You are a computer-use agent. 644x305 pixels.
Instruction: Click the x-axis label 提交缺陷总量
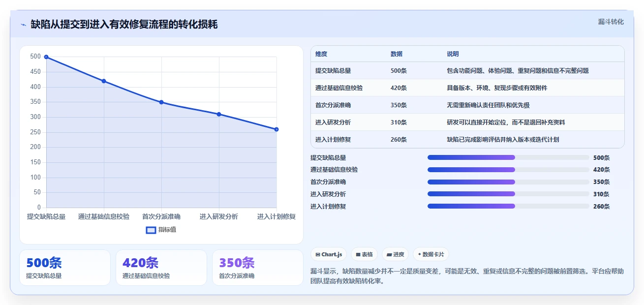click(46, 216)
